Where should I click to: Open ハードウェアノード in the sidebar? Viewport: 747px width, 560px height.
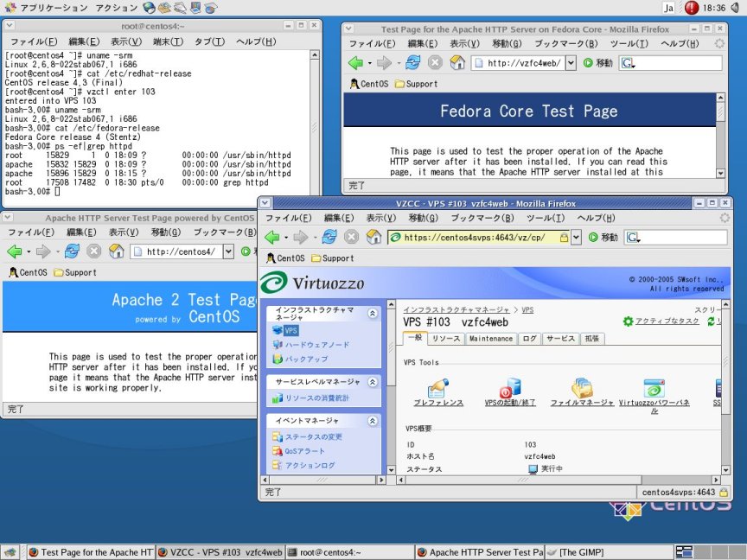pos(316,345)
